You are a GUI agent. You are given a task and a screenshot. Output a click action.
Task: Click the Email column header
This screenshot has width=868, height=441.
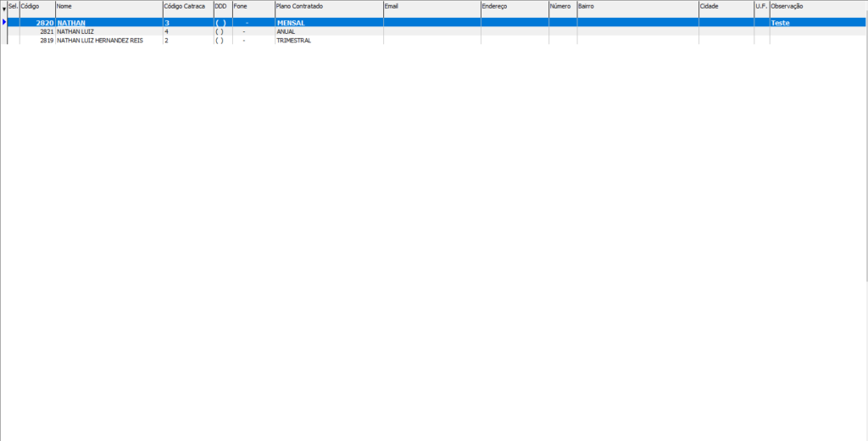coord(432,8)
